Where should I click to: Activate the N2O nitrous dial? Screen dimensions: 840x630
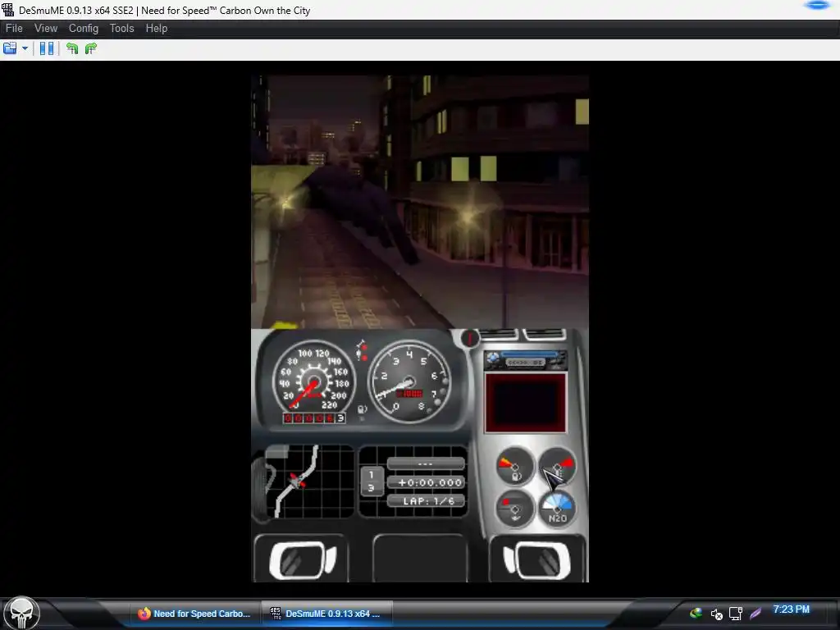pyautogui.click(x=558, y=509)
